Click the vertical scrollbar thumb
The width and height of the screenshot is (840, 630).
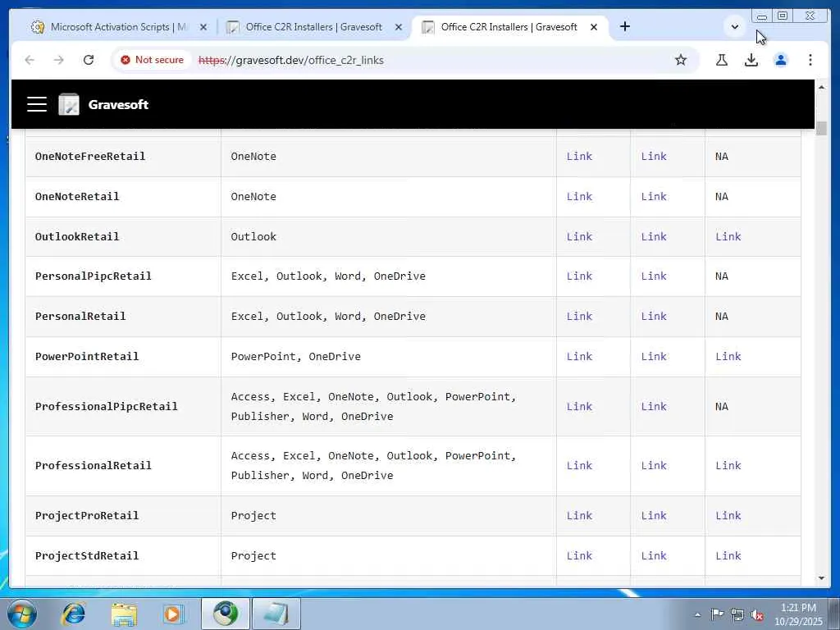(x=821, y=129)
